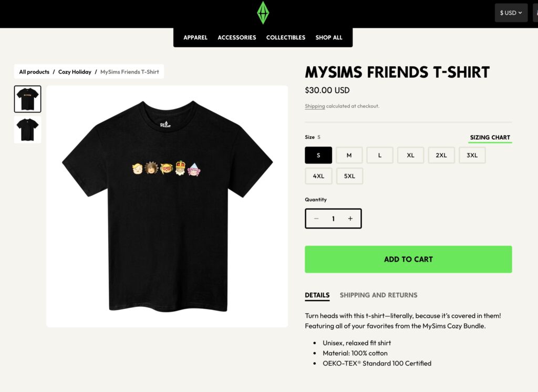Open the Collectibles menu item
This screenshot has width=538, height=392.
tap(285, 38)
